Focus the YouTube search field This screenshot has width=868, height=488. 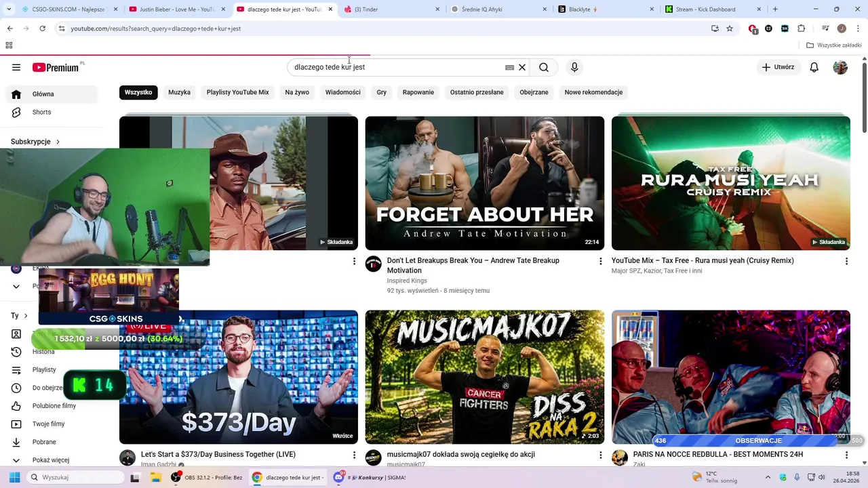click(397, 67)
